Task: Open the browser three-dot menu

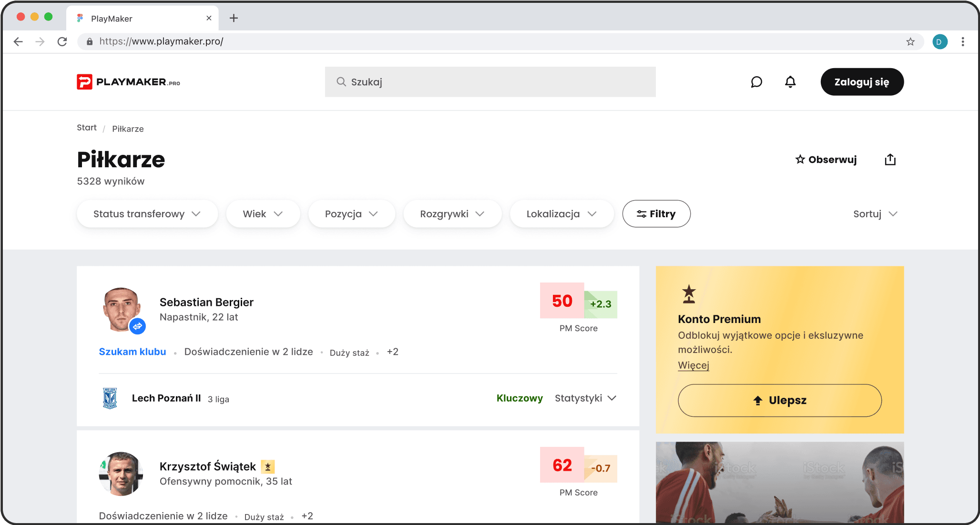Action: click(x=963, y=42)
